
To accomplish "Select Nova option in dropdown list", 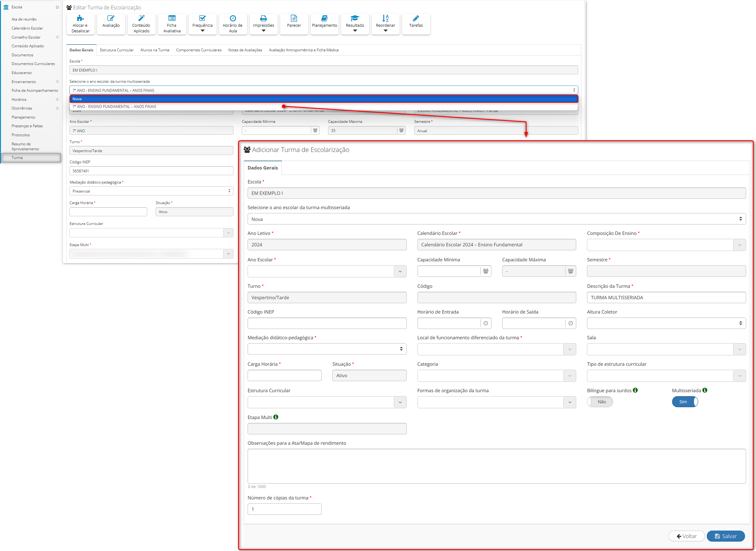I will coord(324,99).
